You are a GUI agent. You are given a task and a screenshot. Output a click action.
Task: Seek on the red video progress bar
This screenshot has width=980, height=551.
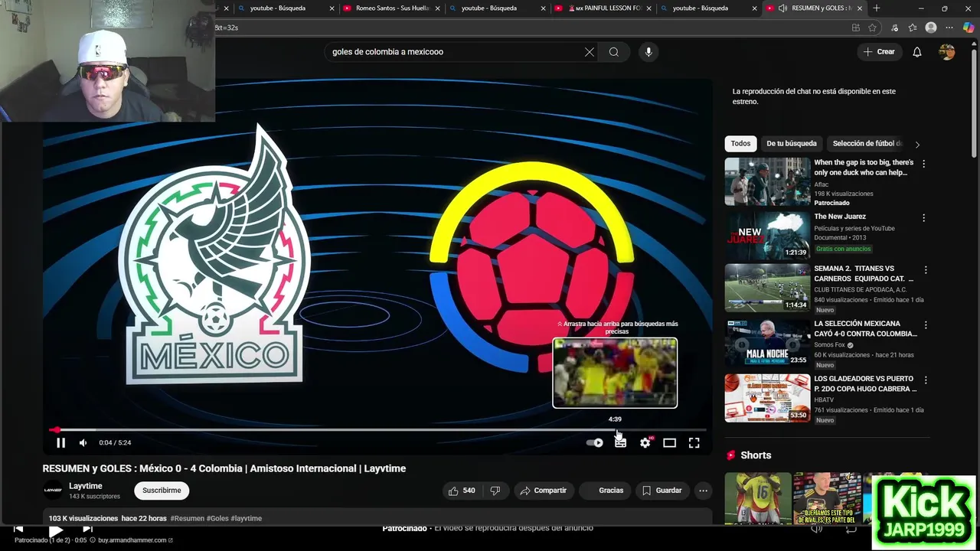(378, 430)
